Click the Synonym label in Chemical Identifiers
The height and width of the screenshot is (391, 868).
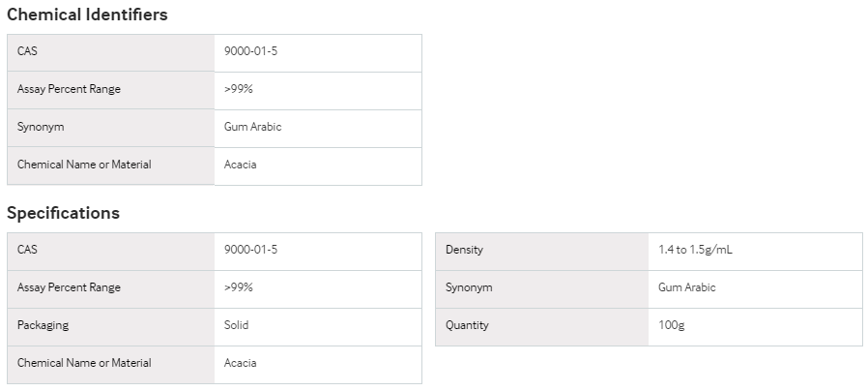[x=41, y=127]
